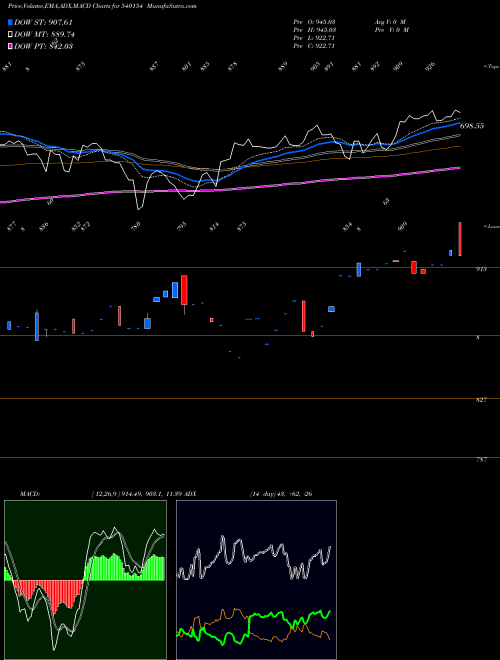Screen dimensions: 500x660
Task: Click the '926' top label above the chart
Action: (430, 67)
